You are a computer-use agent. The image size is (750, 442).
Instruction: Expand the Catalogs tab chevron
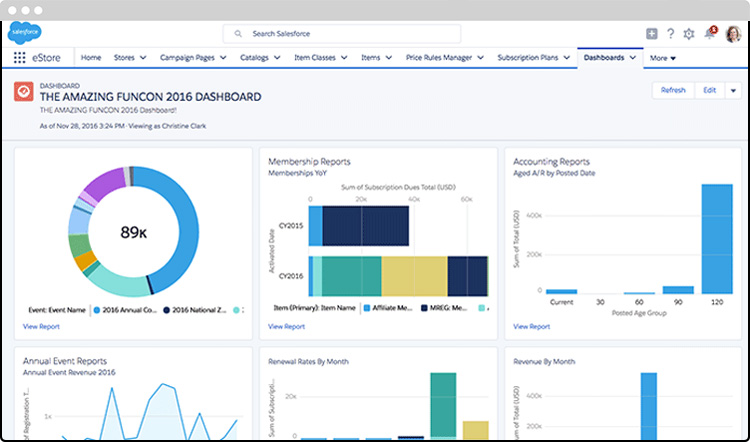tap(277, 58)
